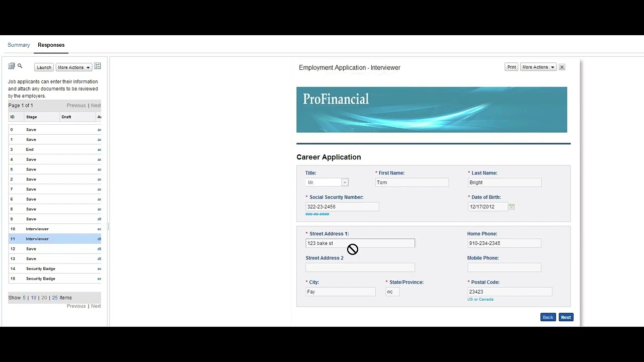Click the empty Mobile Phone field
The height and width of the screenshot is (362, 644).
[x=504, y=267]
